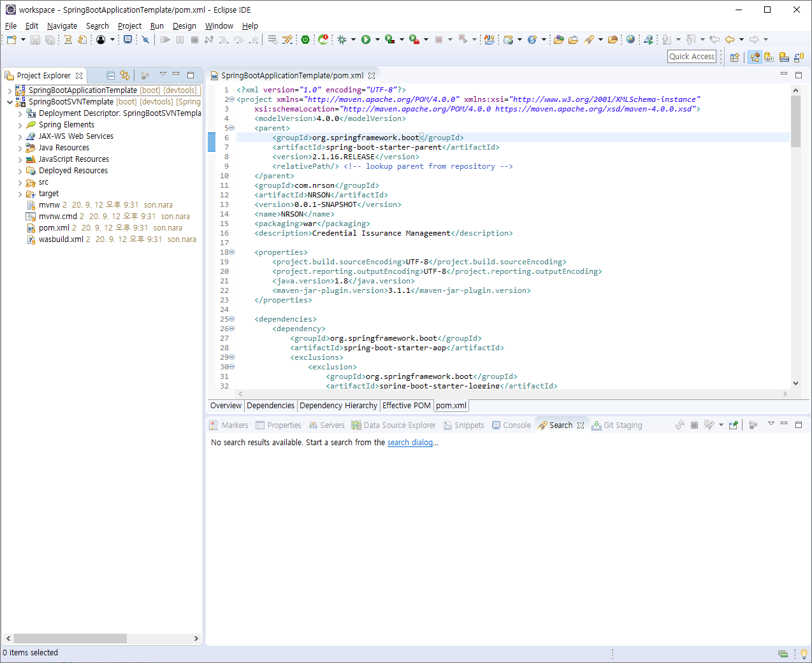Image resolution: width=812 pixels, height=663 pixels.
Task: Switch to the Dependency Hierarchy tab
Action: point(338,406)
